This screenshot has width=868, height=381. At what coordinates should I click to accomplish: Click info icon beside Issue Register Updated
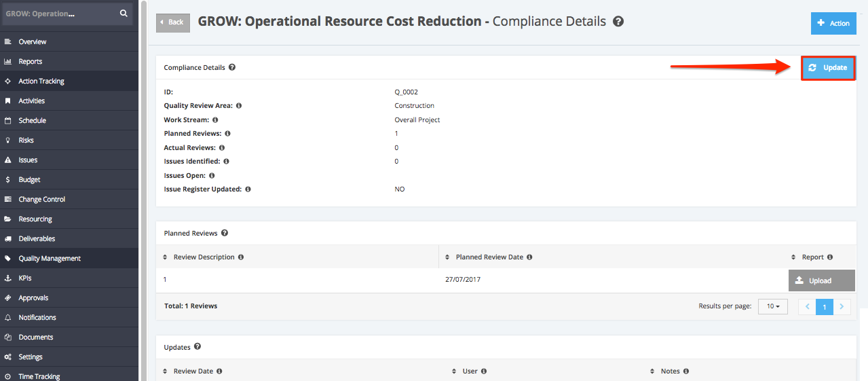(248, 189)
